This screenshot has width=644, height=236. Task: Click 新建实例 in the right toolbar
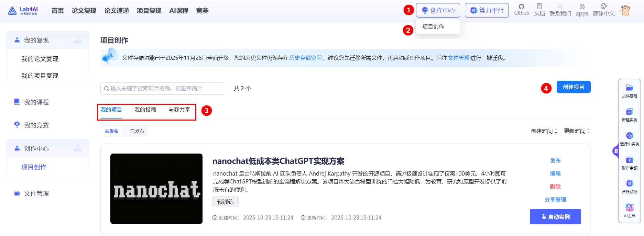[630, 115]
